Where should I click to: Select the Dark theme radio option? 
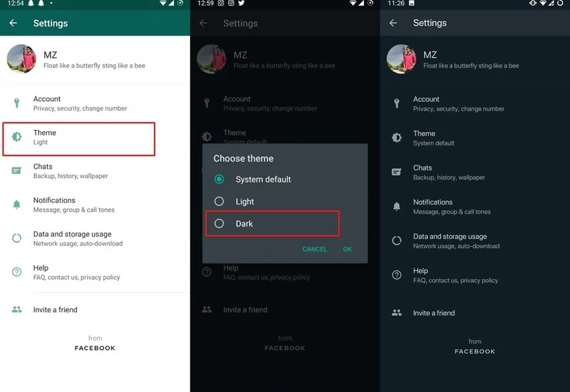[219, 224]
